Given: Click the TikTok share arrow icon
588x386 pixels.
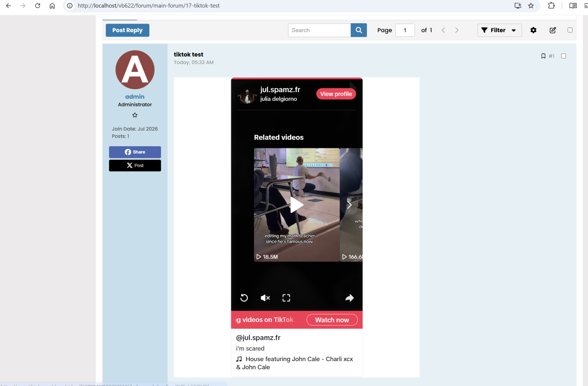Looking at the screenshot, I should pos(350,298).
